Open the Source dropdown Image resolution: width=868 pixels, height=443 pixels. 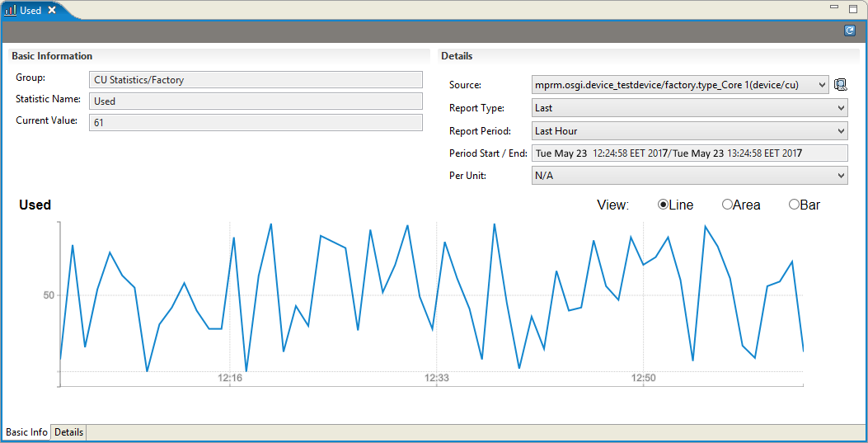click(680, 85)
